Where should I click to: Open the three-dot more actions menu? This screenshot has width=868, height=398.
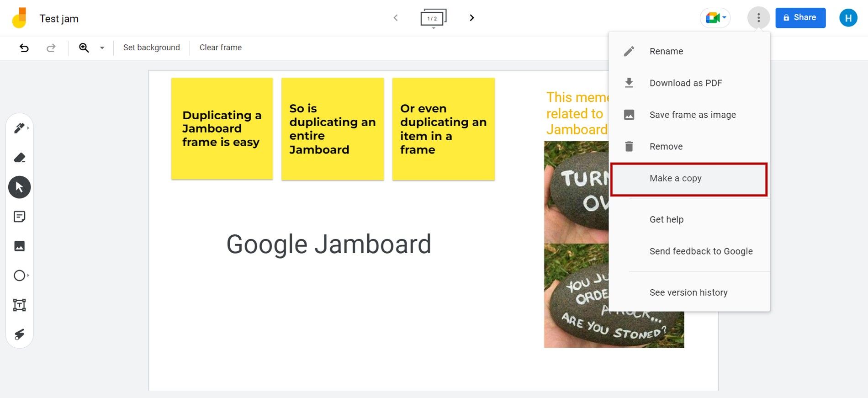[758, 18]
